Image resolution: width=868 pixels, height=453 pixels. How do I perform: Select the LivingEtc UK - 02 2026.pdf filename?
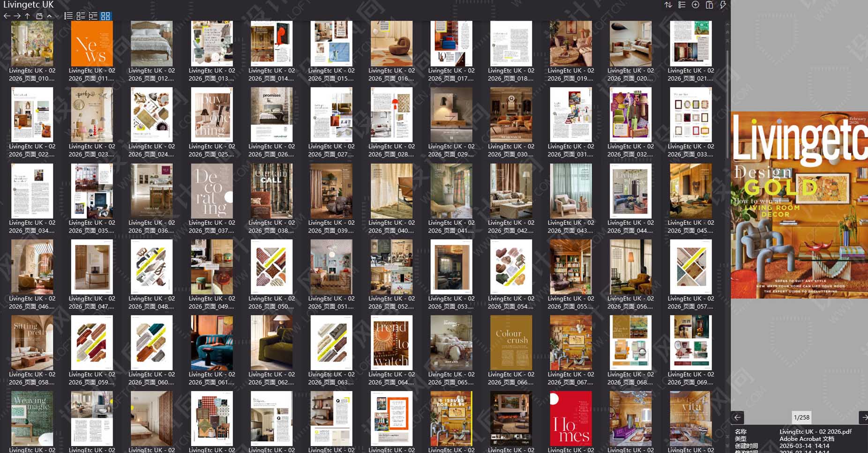click(818, 432)
